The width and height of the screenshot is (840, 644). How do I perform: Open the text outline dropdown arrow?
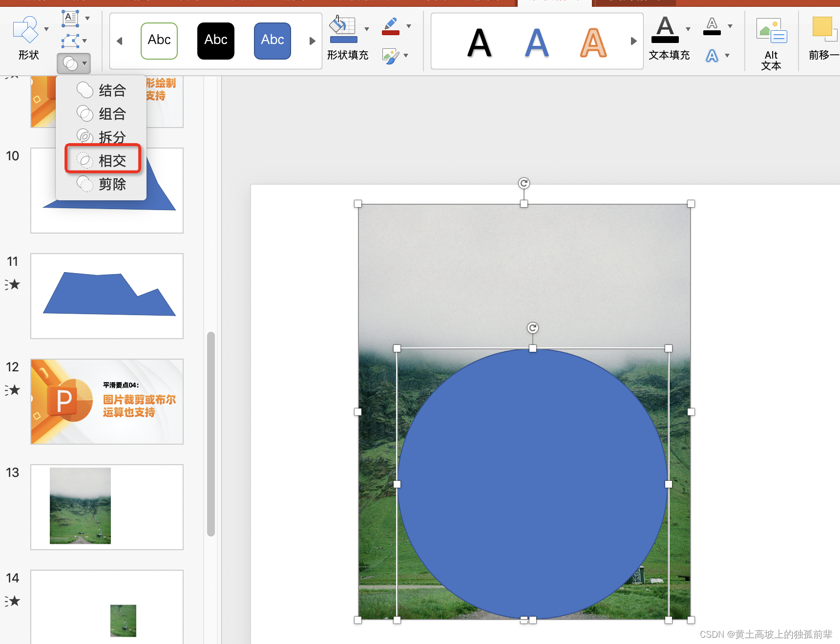point(730,26)
